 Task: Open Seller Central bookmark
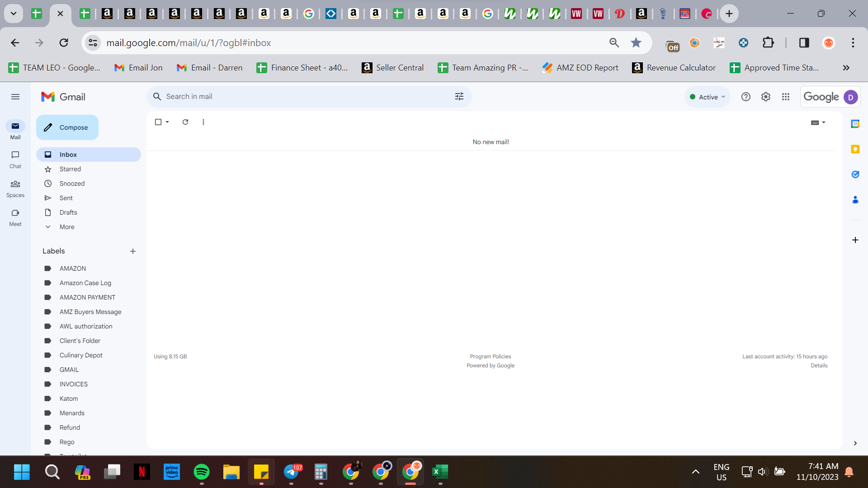(x=392, y=68)
